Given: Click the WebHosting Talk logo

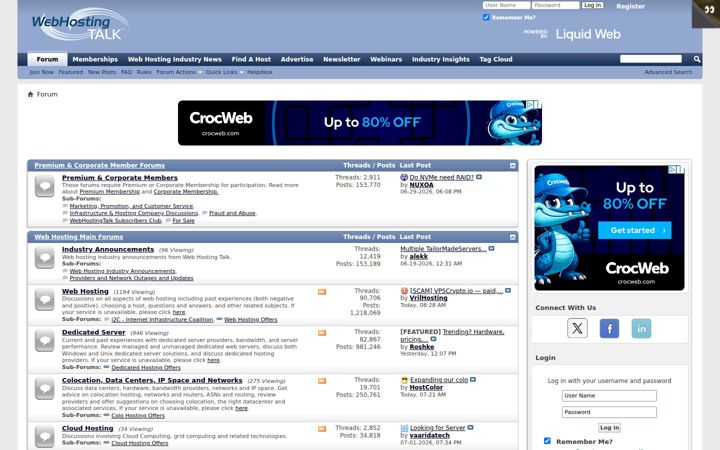Looking at the screenshot, I should point(80,24).
